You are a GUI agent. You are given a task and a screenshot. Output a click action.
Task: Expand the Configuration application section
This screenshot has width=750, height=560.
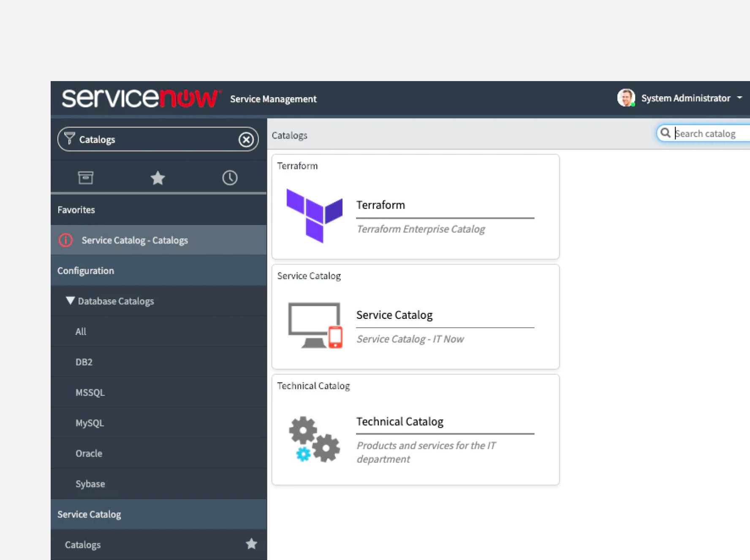pos(86,271)
